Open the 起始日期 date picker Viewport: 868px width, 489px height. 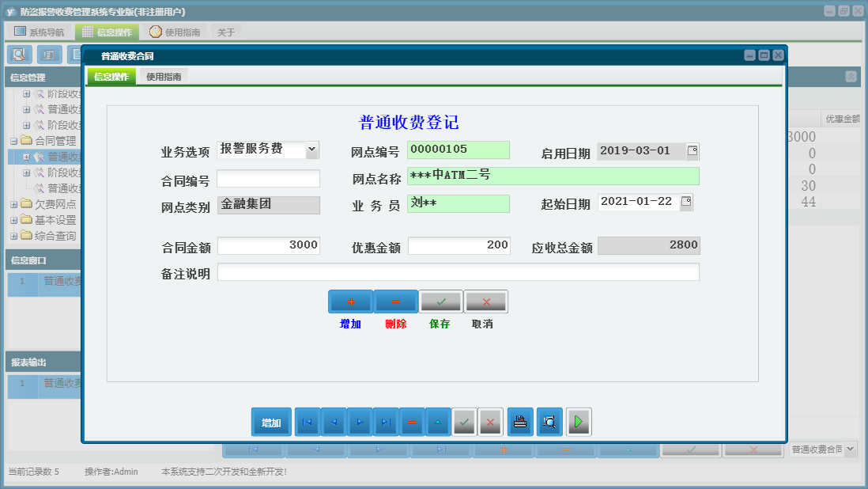[x=685, y=202]
